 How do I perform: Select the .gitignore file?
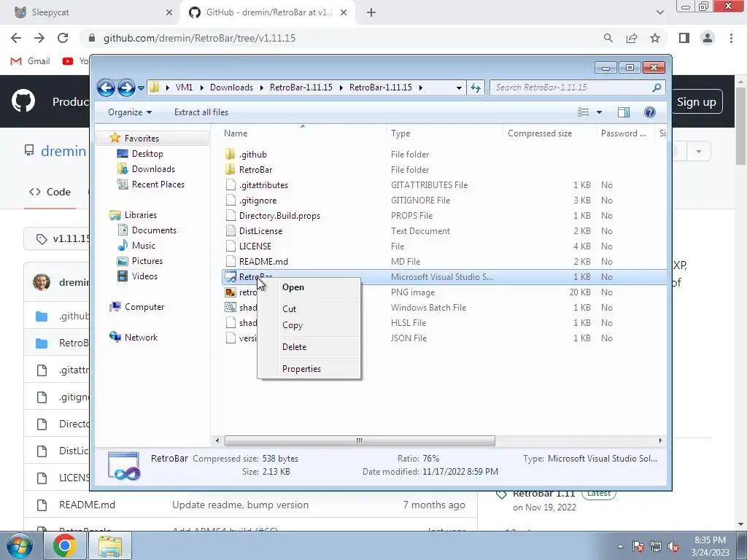point(258,201)
